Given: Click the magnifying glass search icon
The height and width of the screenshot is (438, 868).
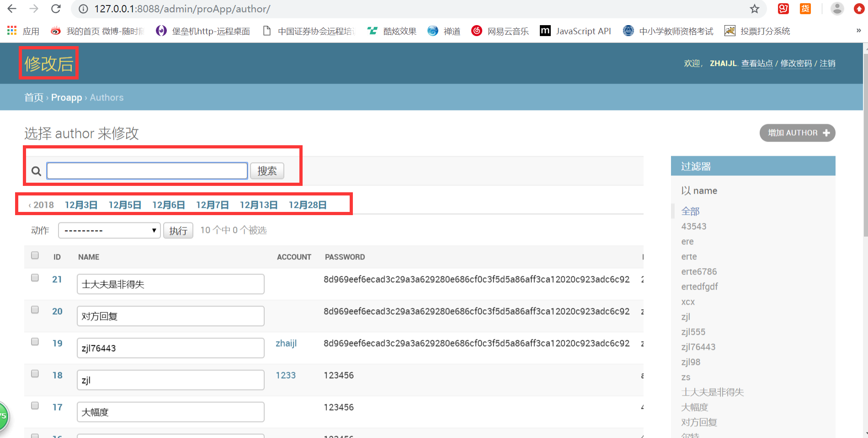Looking at the screenshot, I should [x=37, y=171].
